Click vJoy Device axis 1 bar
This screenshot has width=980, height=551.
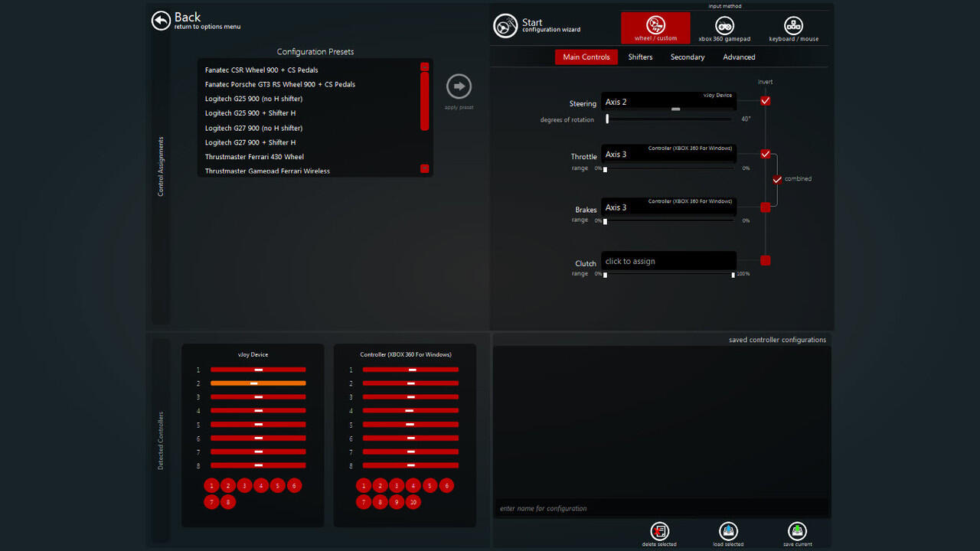coord(258,370)
